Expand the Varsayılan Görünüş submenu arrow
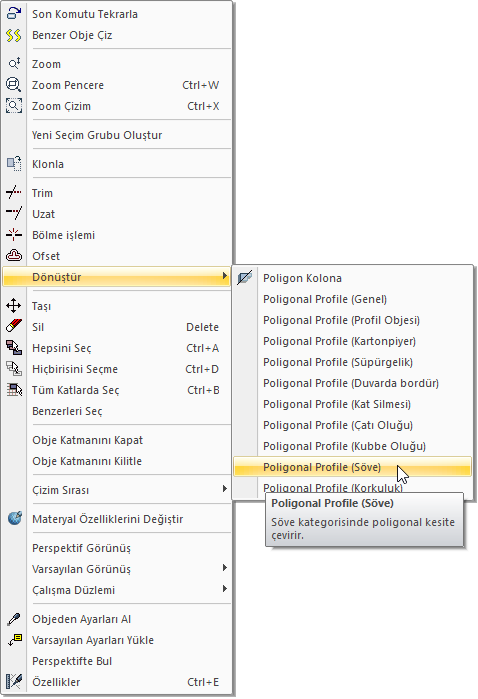The height and width of the screenshot is (699, 478). click(x=225, y=568)
